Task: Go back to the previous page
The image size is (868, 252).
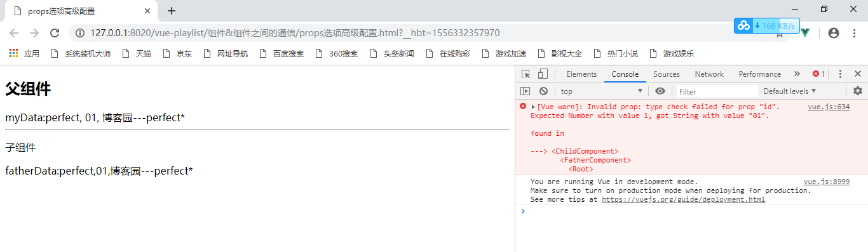Action: tap(14, 33)
